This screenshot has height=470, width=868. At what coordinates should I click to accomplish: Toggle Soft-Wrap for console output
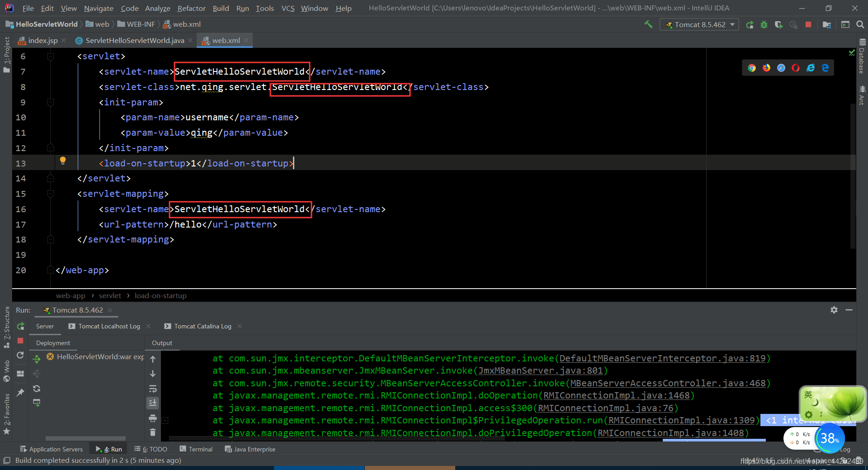(x=153, y=389)
